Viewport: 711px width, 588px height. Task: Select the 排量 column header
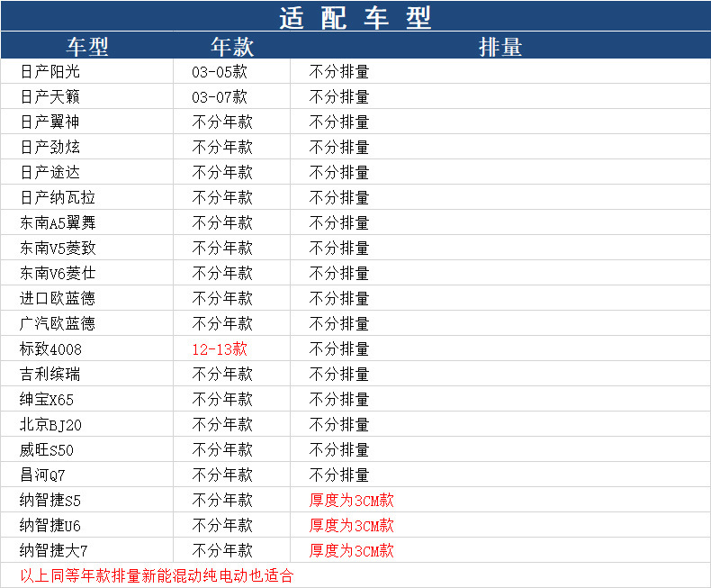point(500,47)
